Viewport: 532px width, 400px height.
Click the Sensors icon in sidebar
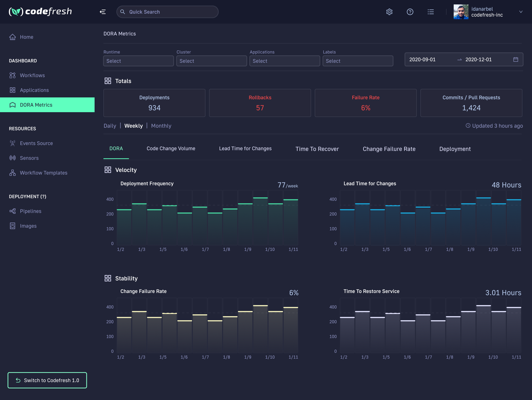pos(13,158)
